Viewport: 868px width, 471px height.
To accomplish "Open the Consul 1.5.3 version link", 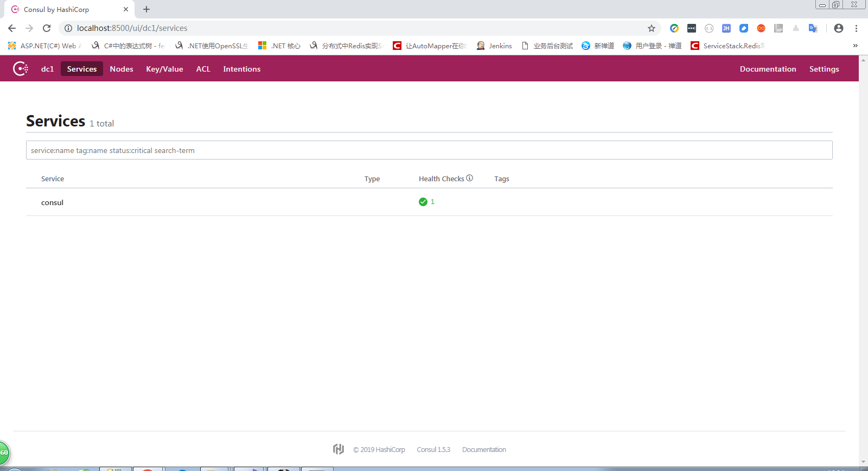I will 433,450.
